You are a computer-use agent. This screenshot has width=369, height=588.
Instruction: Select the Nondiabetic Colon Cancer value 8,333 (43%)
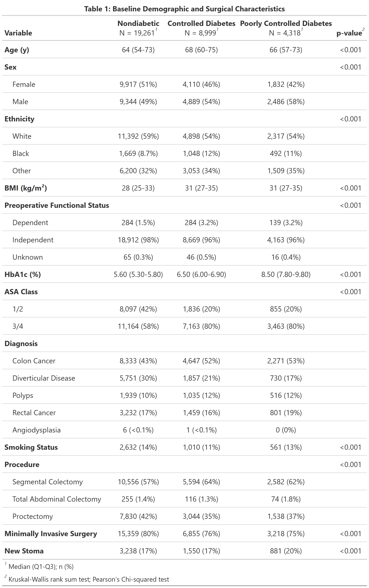tap(138, 361)
